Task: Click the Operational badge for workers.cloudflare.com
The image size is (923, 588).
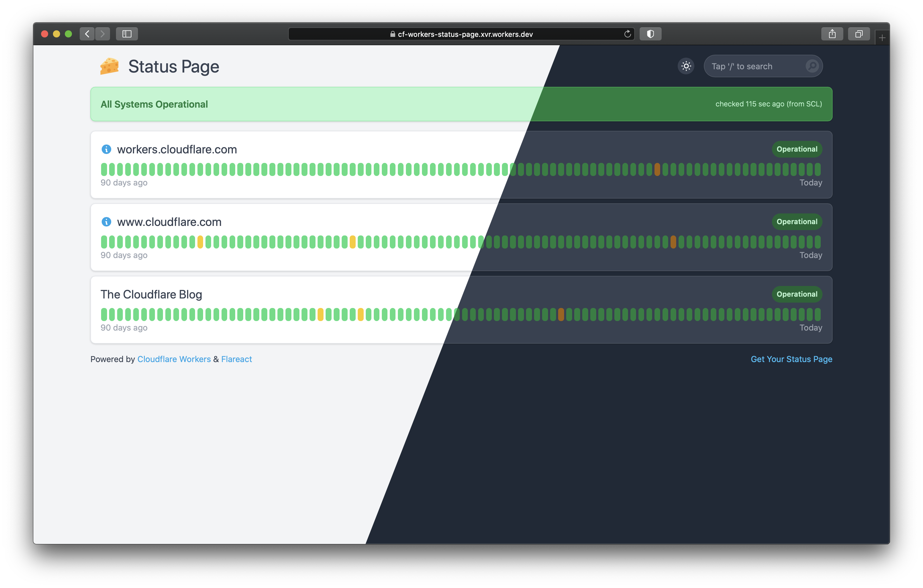Action: (797, 149)
